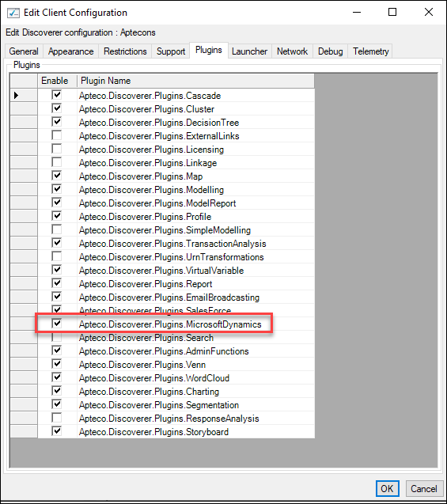Disable the ModelReport plugin checkbox

[x=57, y=203]
